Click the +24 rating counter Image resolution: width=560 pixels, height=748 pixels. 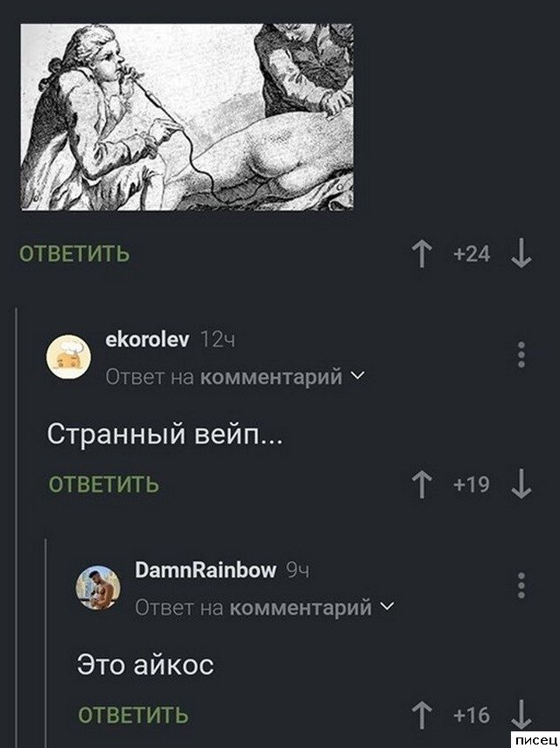(x=472, y=254)
